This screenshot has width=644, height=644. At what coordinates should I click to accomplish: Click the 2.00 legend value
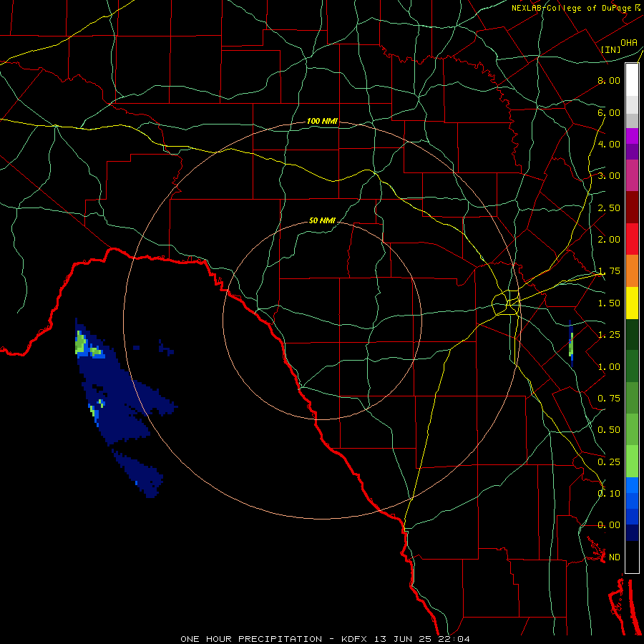pos(609,240)
